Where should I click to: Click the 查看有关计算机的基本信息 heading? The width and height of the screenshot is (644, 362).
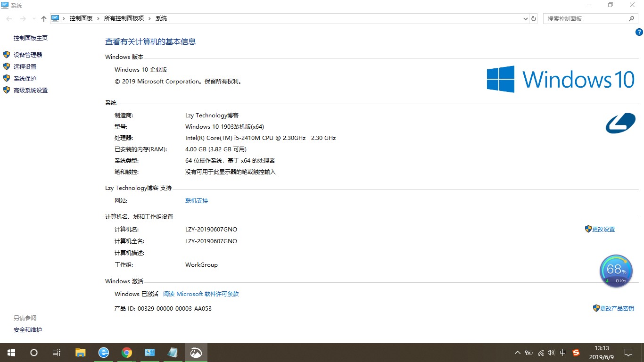pyautogui.click(x=150, y=41)
